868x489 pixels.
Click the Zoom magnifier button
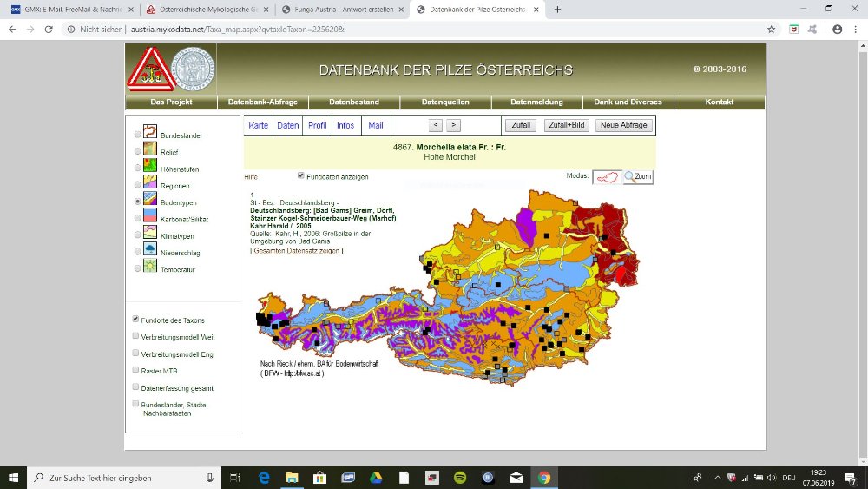(x=638, y=176)
